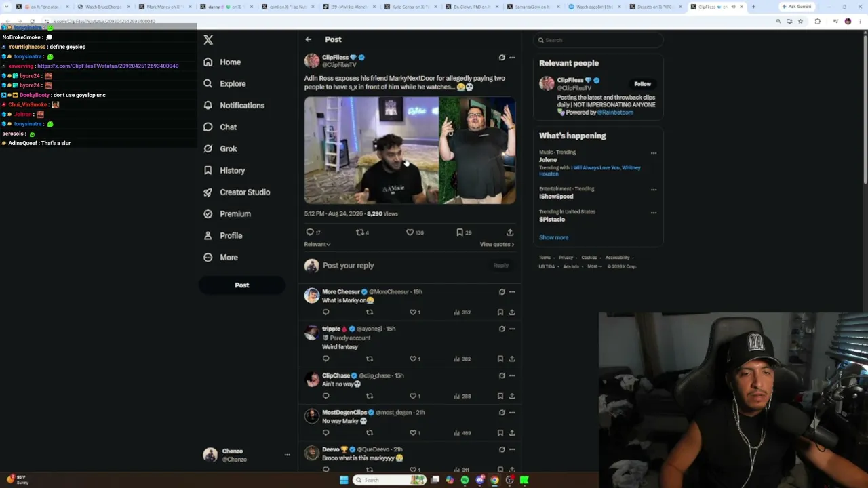This screenshot has height=488, width=868.
Task: Open more options on ClipChase reply
Action: pos(512,375)
